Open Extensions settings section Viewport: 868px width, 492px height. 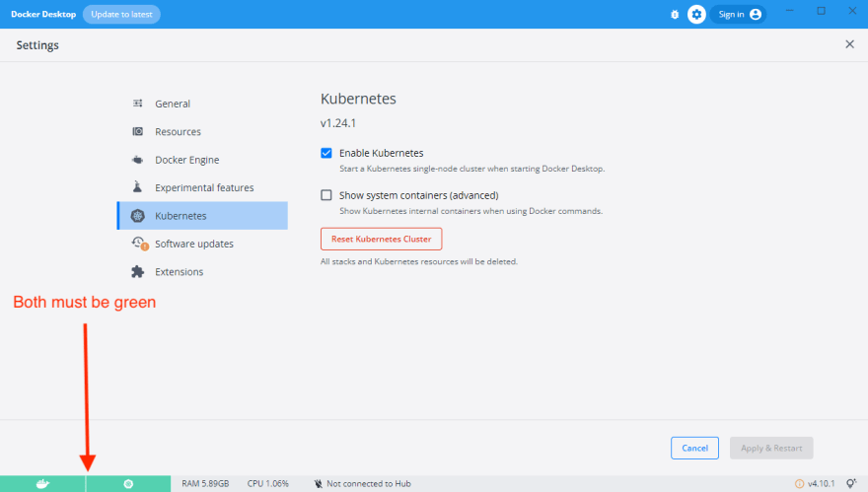pos(202,272)
